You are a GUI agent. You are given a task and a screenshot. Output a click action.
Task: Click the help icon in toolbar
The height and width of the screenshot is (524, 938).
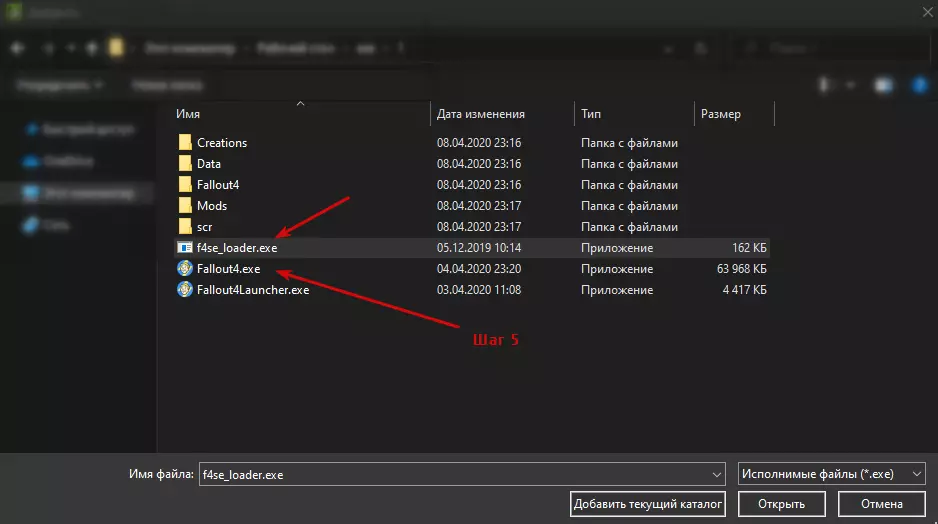click(920, 86)
